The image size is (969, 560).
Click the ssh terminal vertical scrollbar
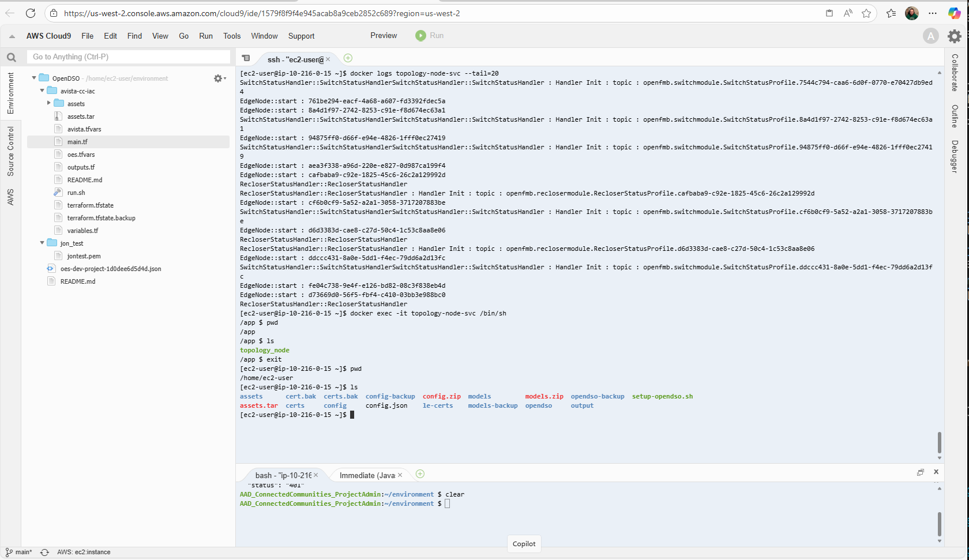click(939, 442)
